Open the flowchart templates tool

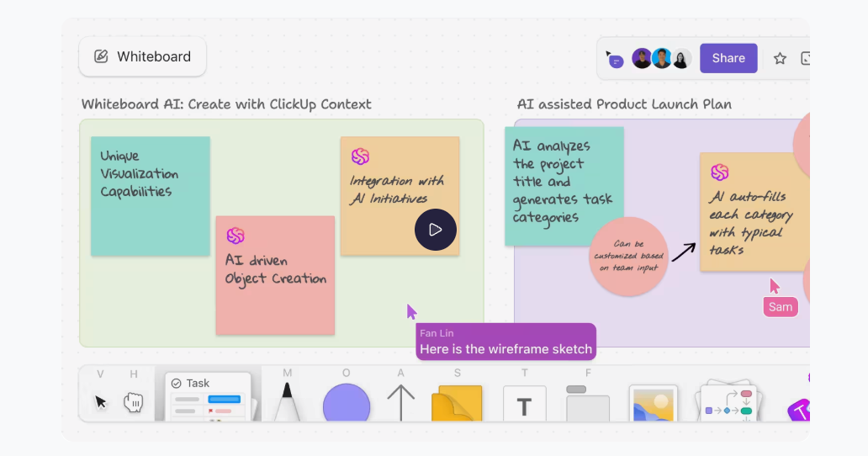pos(728,401)
